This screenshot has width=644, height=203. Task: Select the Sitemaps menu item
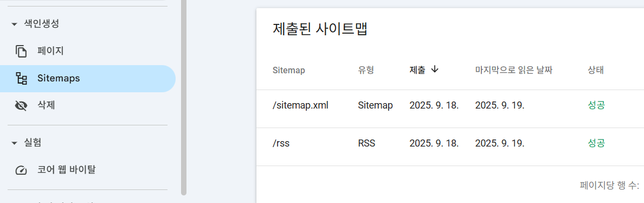(87, 79)
